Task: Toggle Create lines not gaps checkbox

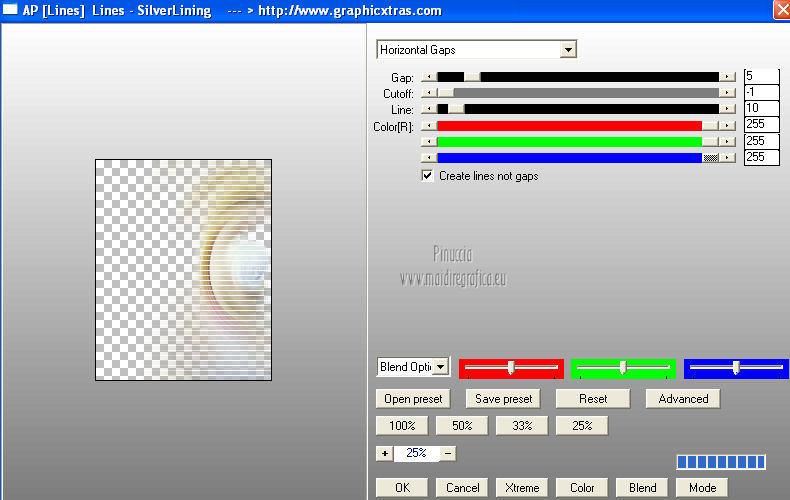Action: pos(427,175)
